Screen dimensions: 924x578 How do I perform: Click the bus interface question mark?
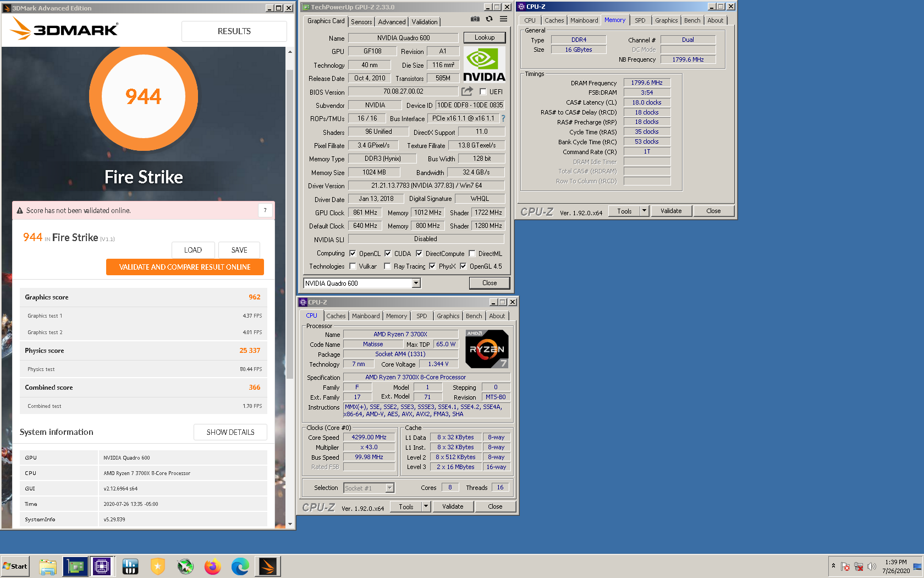[503, 118]
